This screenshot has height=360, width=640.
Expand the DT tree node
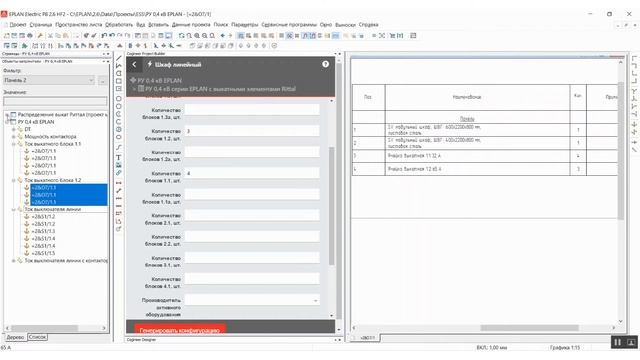tap(13, 129)
